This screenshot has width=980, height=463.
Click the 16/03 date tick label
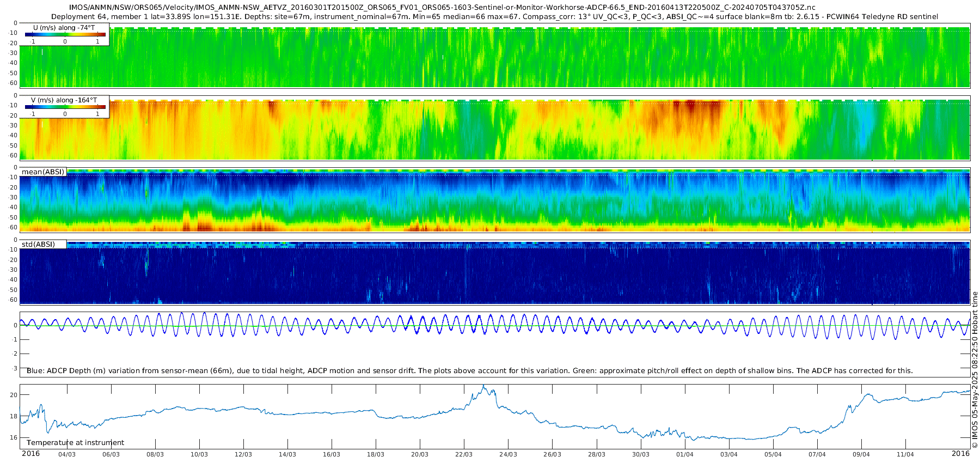(332, 454)
